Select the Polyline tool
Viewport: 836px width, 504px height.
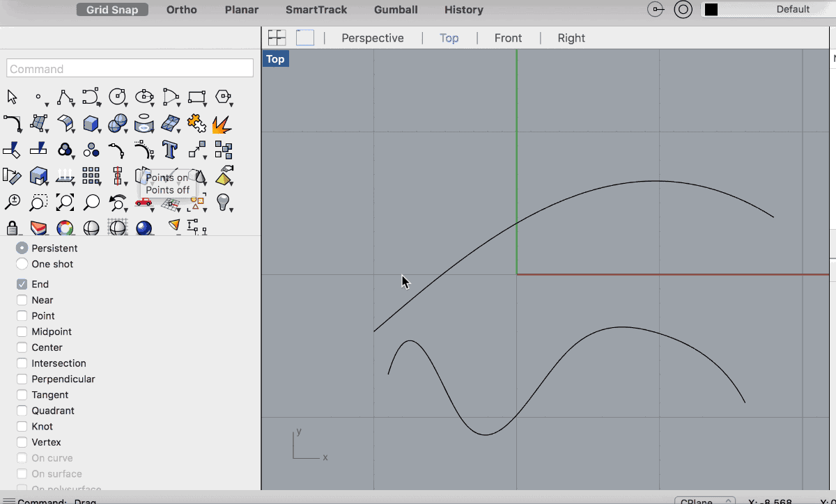tap(65, 96)
